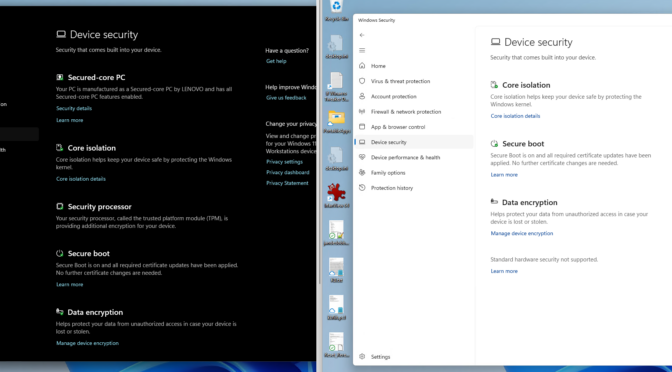
Task: Click Learn more under Secured-core PC
Action: [69, 120]
